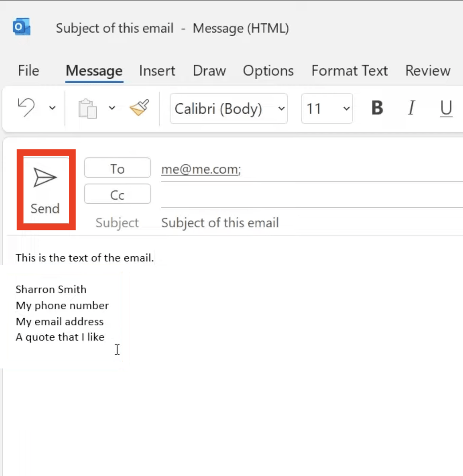This screenshot has height=476, width=463.
Task: Click the window title 'Subject of this email'
Action: pyautogui.click(x=114, y=28)
